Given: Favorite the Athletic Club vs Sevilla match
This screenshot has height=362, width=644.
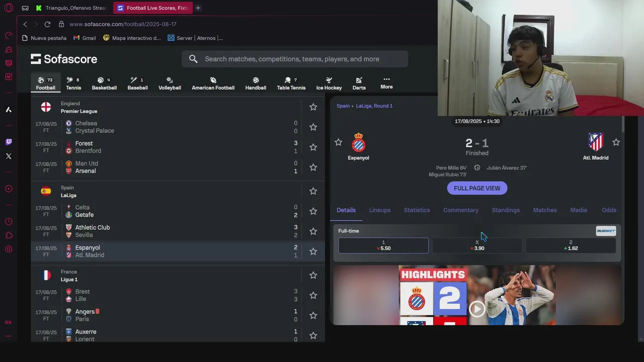Looking at the screenshot, I should tap(313, 231).
